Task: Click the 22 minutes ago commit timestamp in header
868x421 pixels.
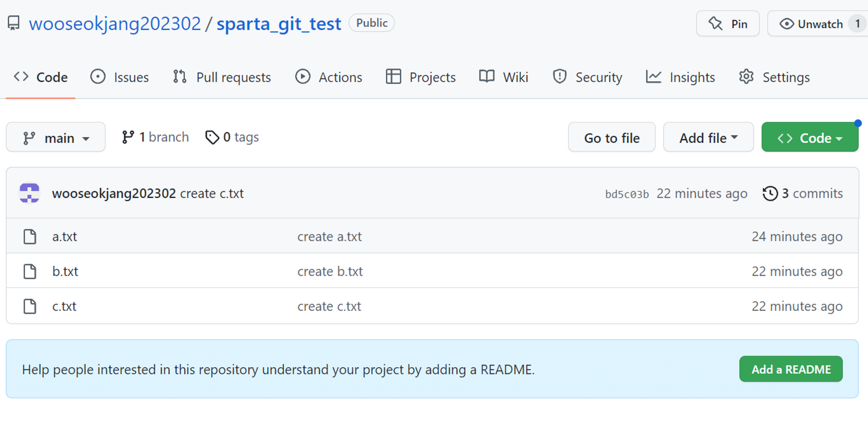Action: pos(702,194)
